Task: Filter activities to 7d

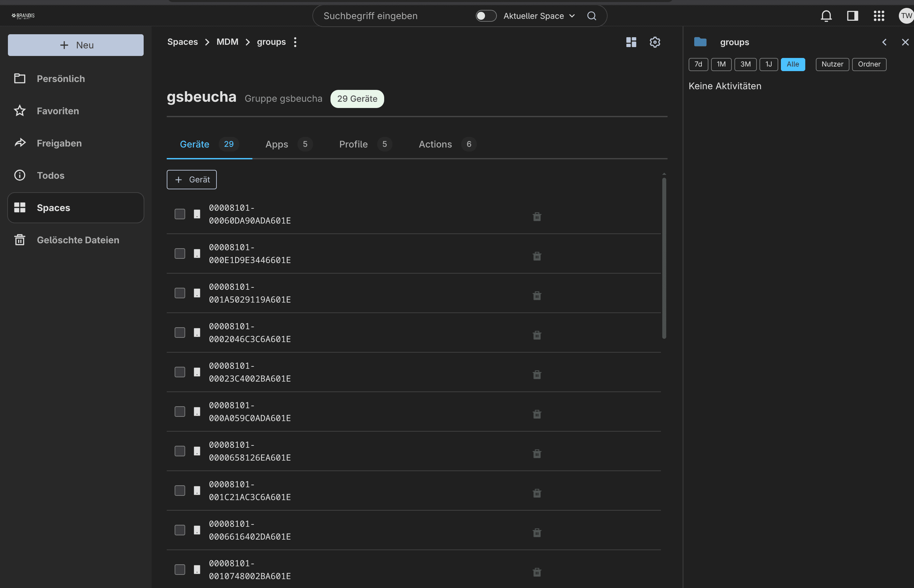Action: (698, 64)
